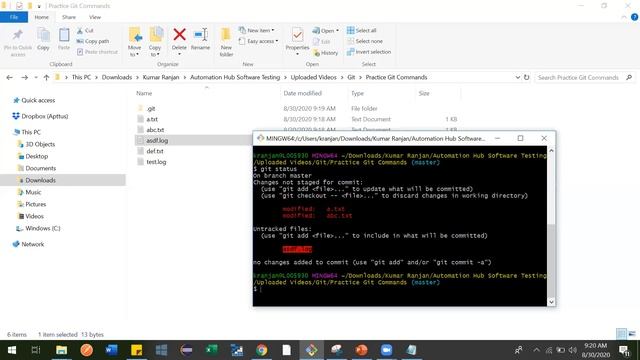Click Downloads in the address breadcrumb
Screen dimensions: 640x360
[x=117, y=77]
